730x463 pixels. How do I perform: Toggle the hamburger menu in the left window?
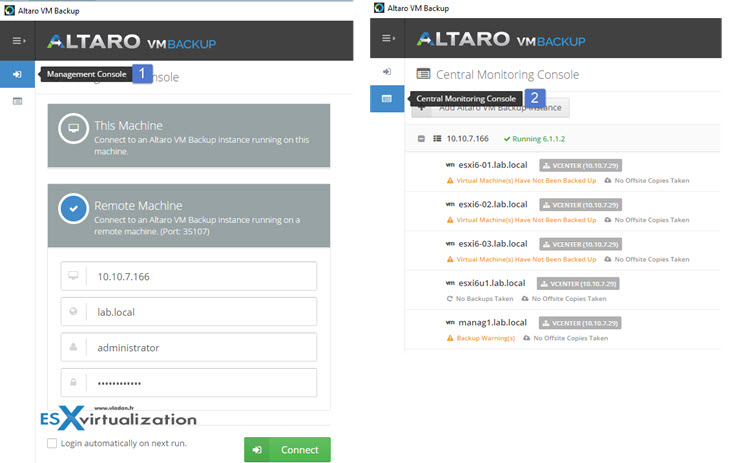pos(18,41)
